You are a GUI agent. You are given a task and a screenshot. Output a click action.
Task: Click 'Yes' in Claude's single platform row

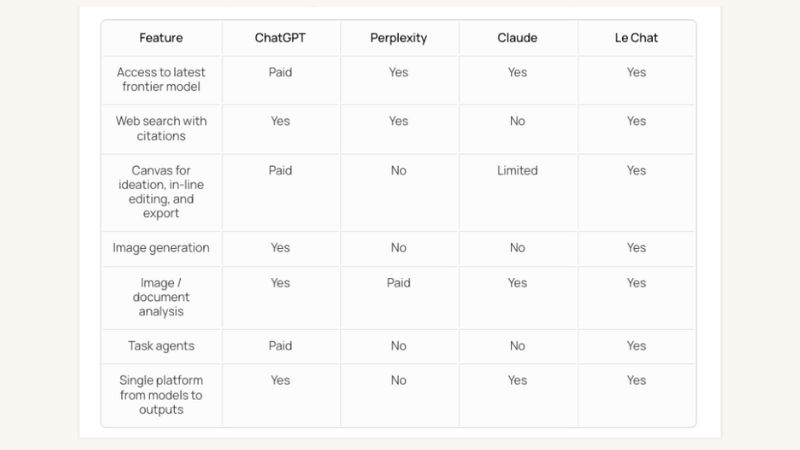pyautogui.click(x=517, y=380)
